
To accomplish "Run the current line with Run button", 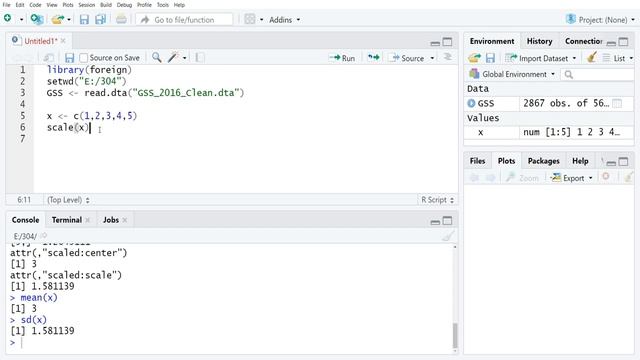I will pyautogui.click(x=342, y=58).
